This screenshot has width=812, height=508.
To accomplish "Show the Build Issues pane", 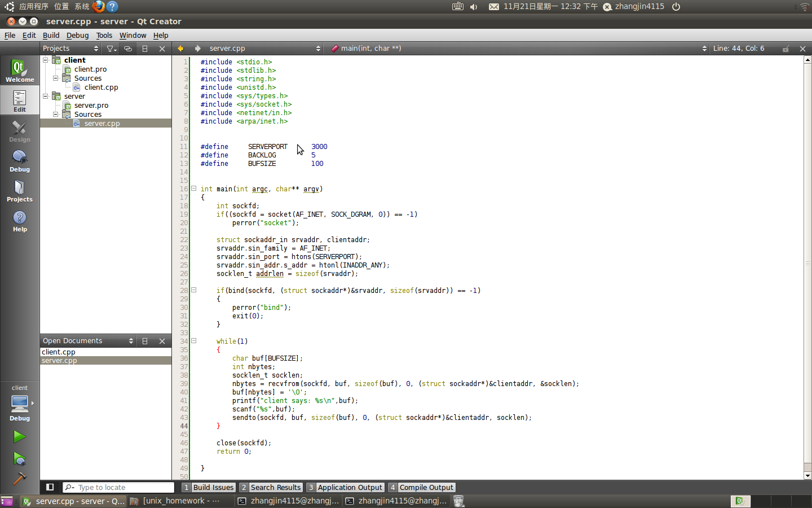I will pos(208,487).
